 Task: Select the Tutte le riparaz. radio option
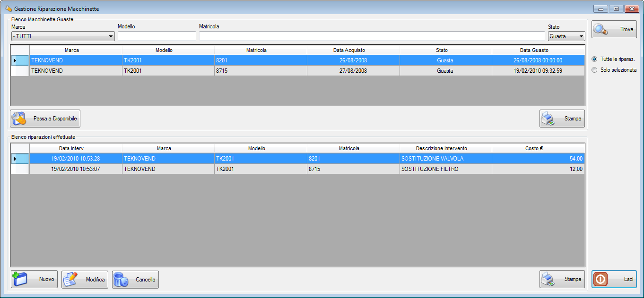click(594, 59)
